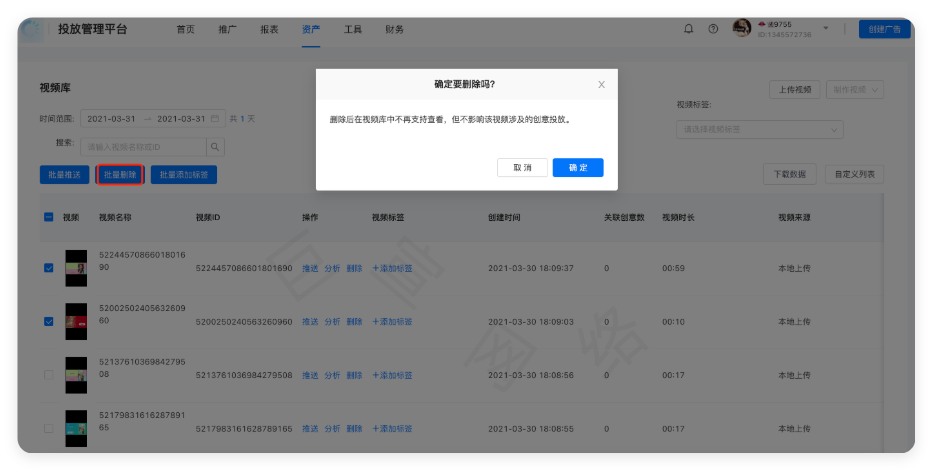Screen dimensions: 932x470
Task: Click the duration value 00:59
Action: click(x=673, y=269)
